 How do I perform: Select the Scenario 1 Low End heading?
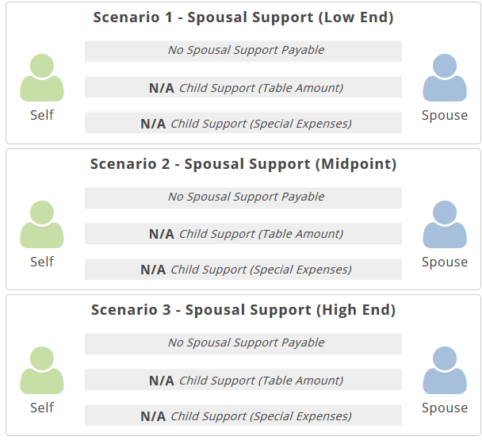click(x=243, y=17)
